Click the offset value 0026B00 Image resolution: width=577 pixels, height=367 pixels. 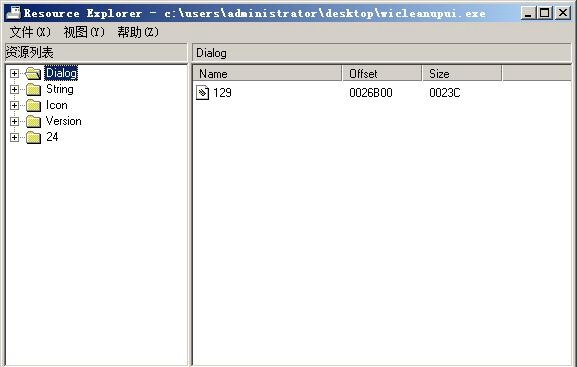[x=371, y=93]
